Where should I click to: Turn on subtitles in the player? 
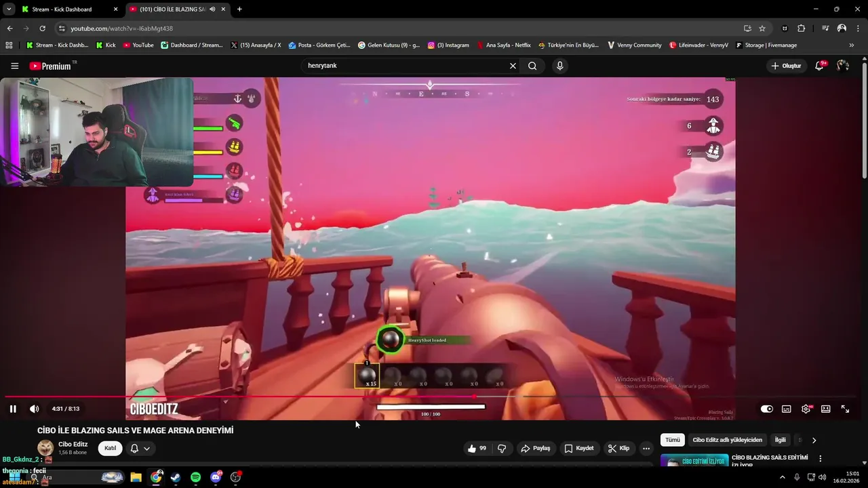pos(787,409)
